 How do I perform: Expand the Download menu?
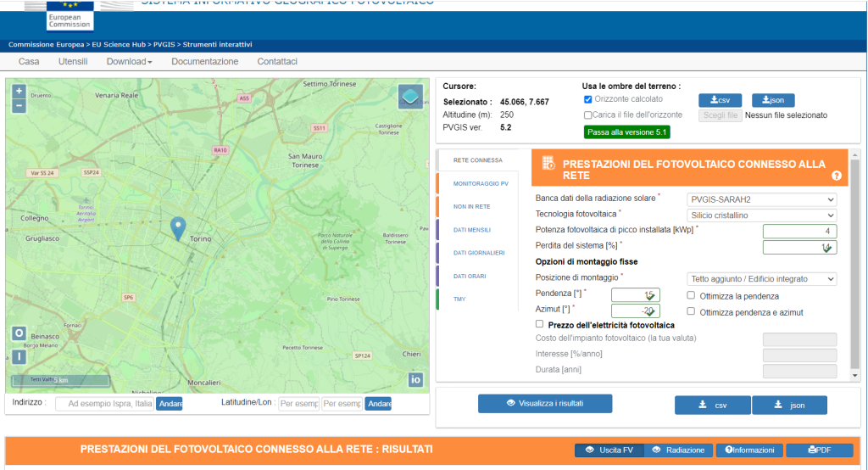pyautogui.click(x=129, y=62)
